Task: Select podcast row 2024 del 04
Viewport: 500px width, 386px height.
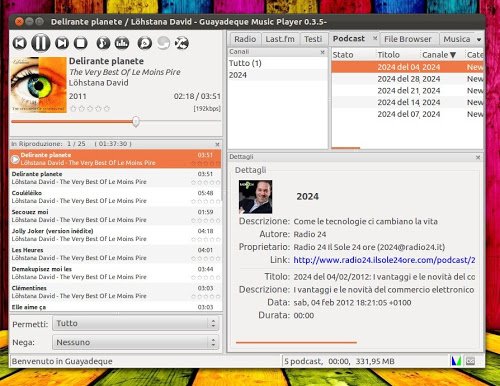Action: 407,67
